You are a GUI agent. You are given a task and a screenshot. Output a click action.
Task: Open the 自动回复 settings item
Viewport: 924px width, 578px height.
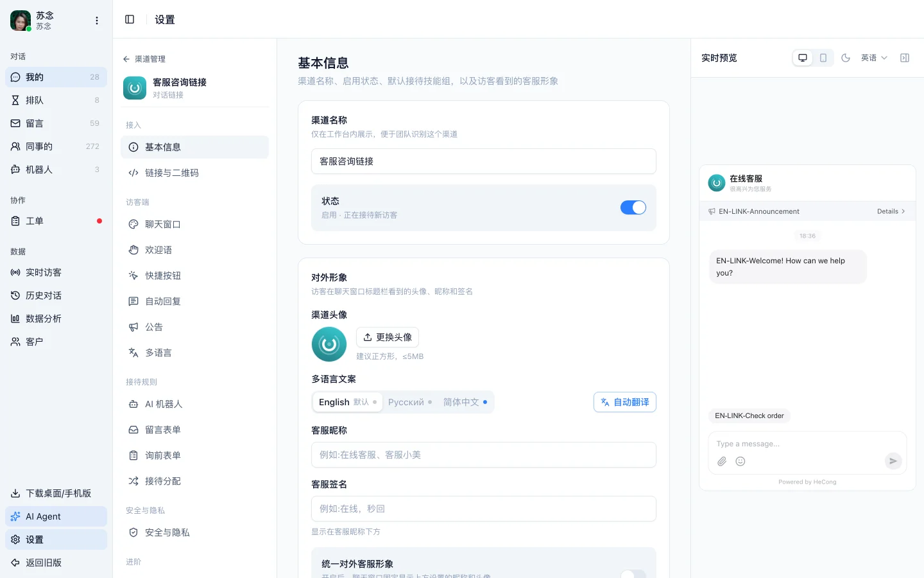194,301
